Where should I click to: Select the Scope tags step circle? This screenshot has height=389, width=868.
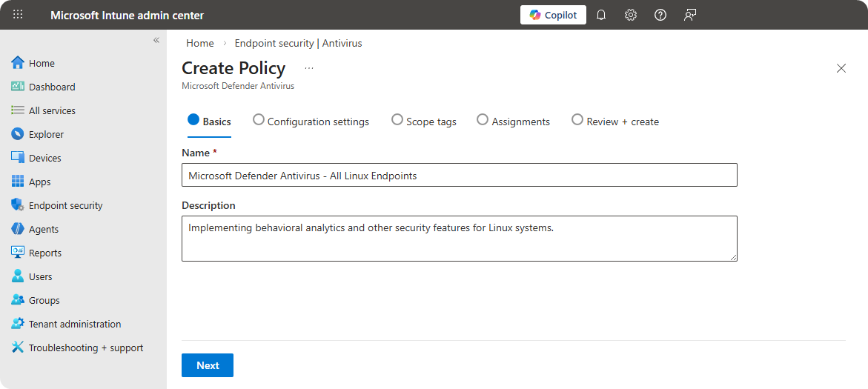pos(397,119)
